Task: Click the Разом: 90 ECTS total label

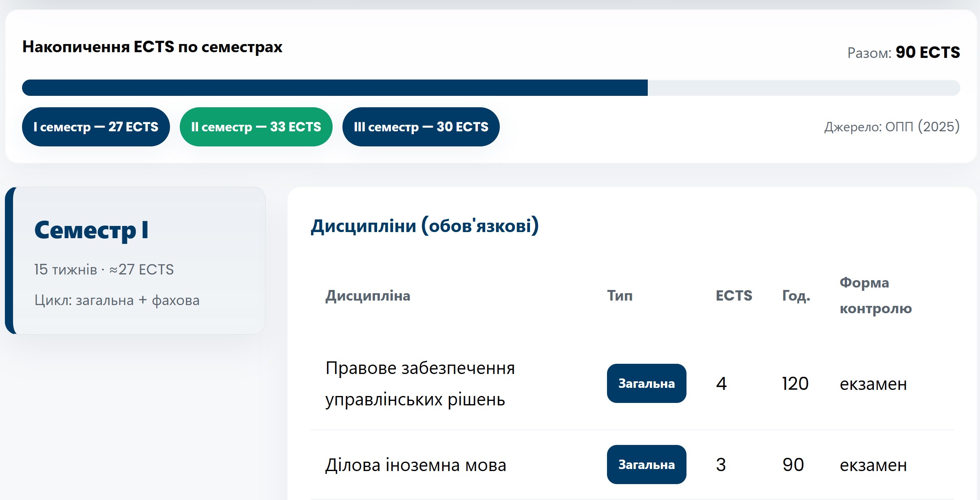Action: [x=903, y=52]
